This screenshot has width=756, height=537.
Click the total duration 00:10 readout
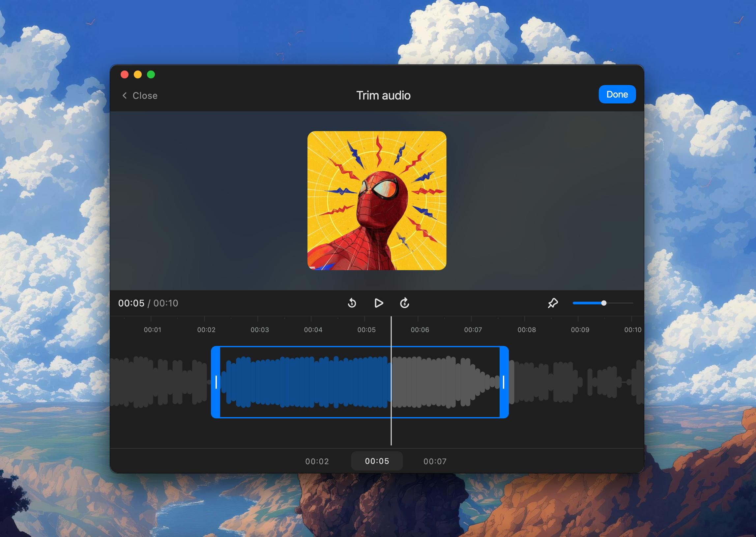(x=166, y=303)
